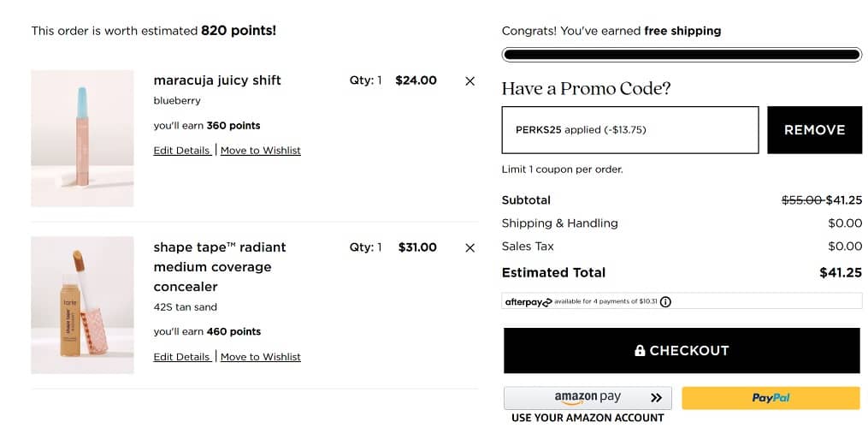The height and width of the screenshot is (428, 868).
Task: Move shape tape concealer to Wishlist
Action: click(261, 357)
